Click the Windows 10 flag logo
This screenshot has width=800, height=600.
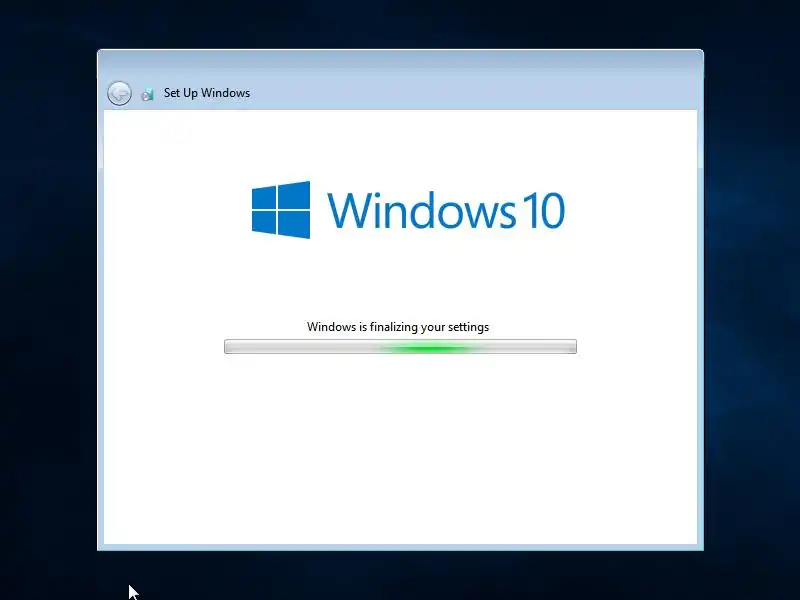tap(281, 210)
